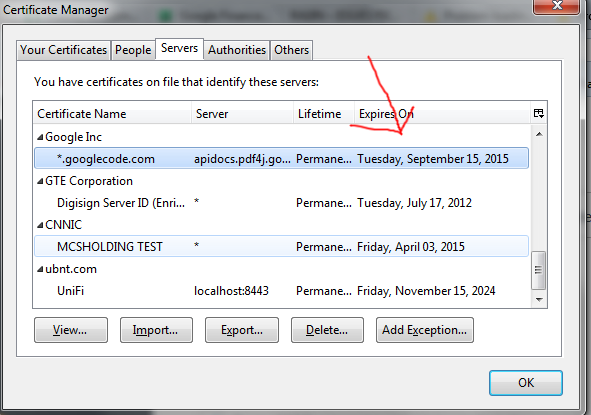Sort by Expires On column header

[x=442, y=113]
